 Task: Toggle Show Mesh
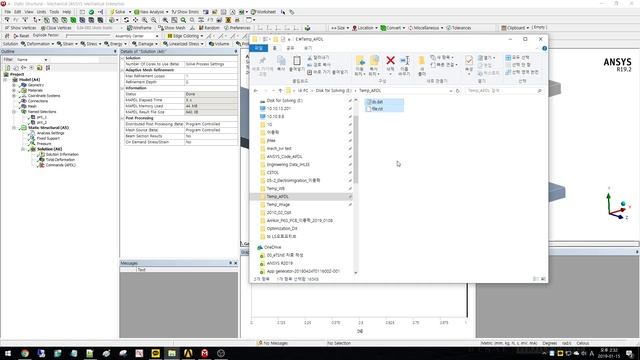pyautogui.click(x=172, y=28)
